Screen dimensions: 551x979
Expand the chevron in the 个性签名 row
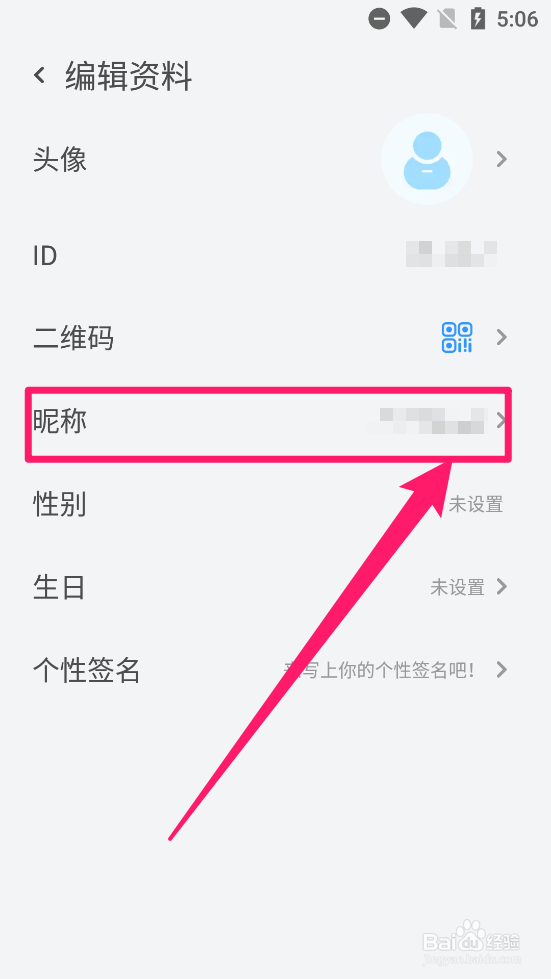(501, 671)
